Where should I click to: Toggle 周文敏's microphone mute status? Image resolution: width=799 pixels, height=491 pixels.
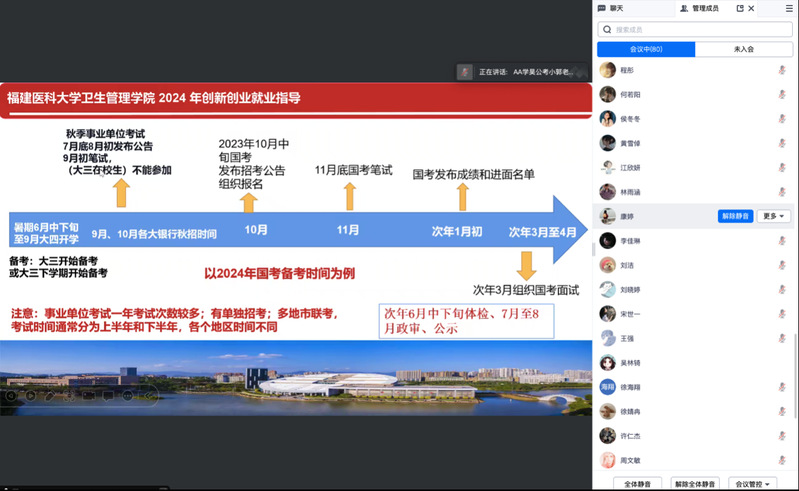[x=783, y=460]
